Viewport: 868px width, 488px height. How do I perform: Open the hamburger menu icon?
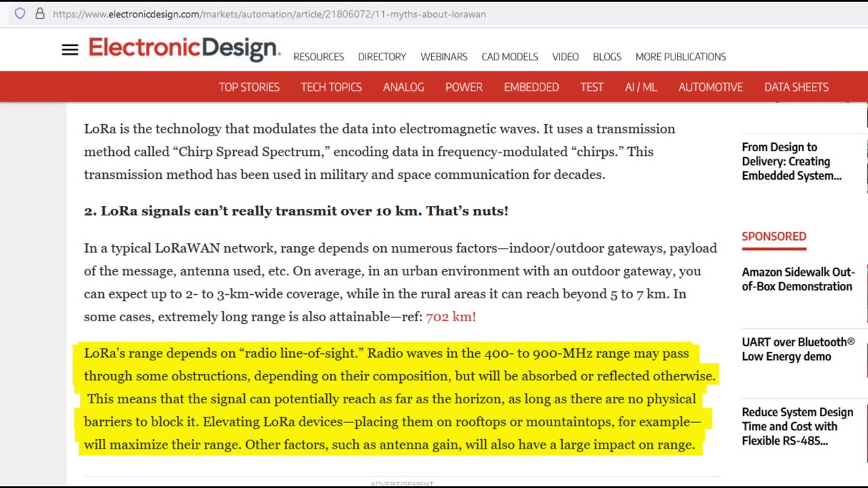pyautogui.click(x=70, y=49)
